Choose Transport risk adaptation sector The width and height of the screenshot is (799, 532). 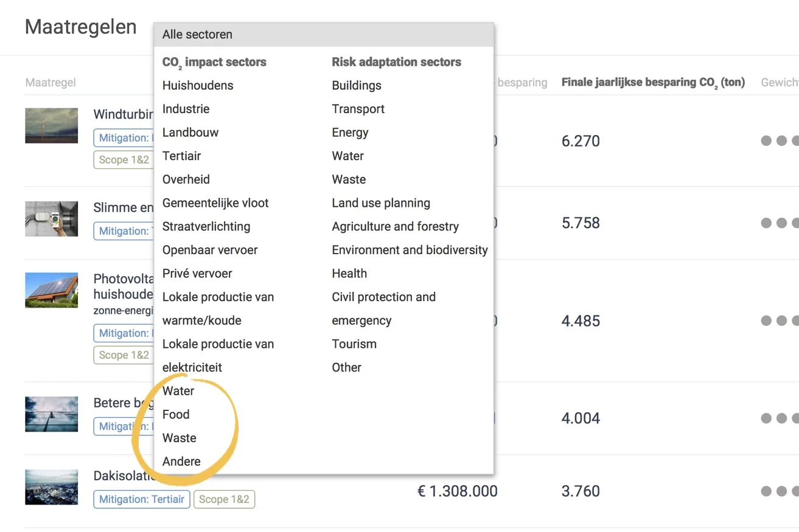click(358, 109)
